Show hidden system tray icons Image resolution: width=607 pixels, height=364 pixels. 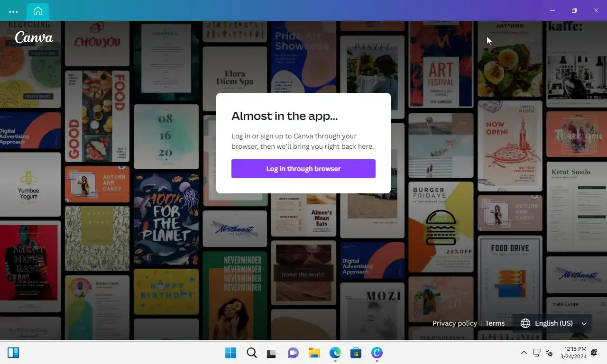point(524,353)
